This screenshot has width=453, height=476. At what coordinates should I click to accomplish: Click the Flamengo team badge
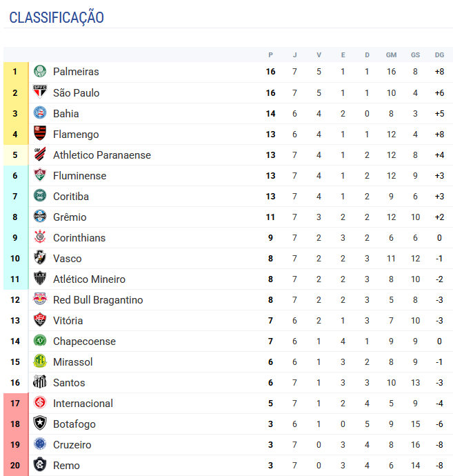point(40,134)
